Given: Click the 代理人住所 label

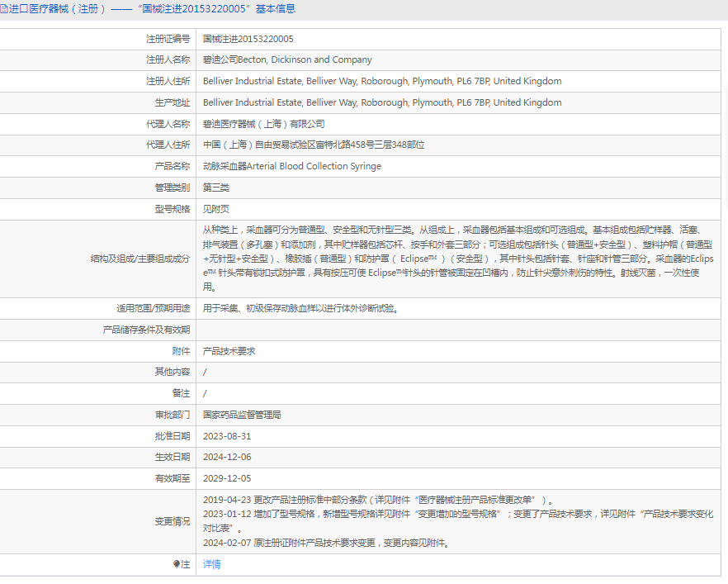Looking at the screenshot, I should [168, 145].
